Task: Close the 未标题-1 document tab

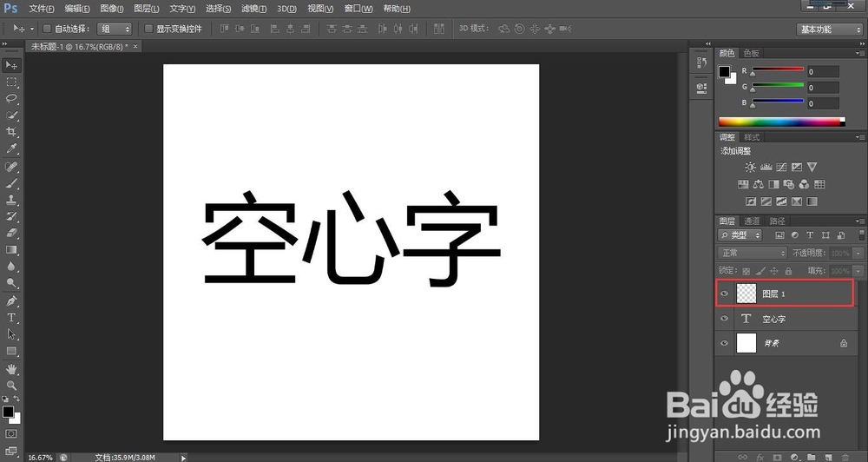Action: click(x=135, y=47)
